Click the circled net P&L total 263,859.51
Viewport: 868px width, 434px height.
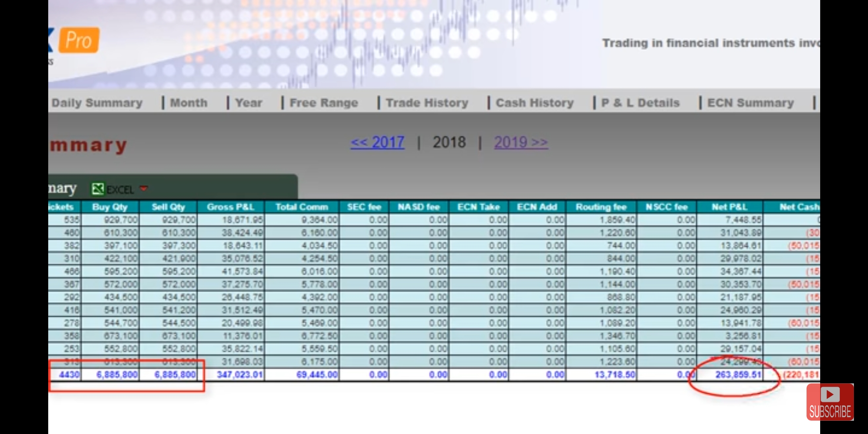tap(738, 375)
